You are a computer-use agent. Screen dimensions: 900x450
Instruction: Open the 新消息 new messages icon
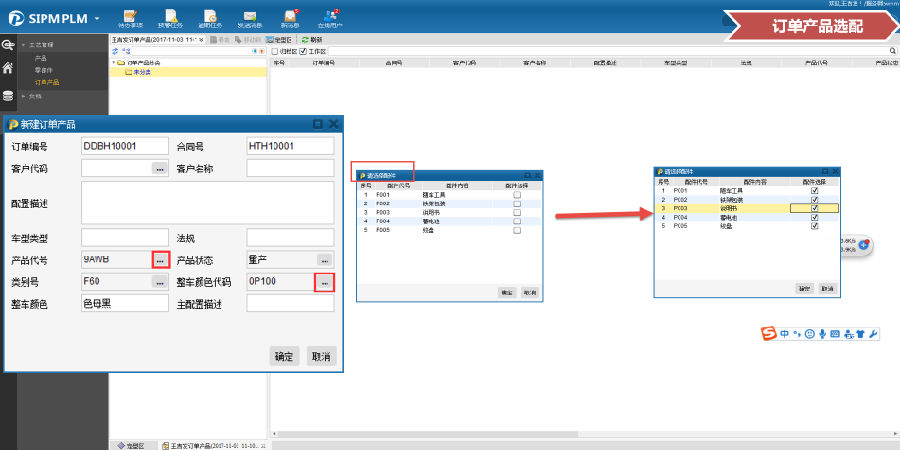[x=290, y=17]
